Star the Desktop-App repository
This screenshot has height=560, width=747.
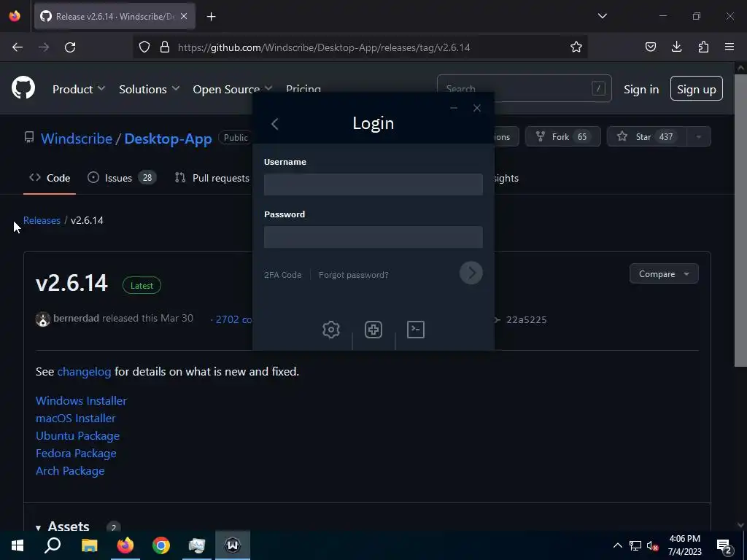647,136
